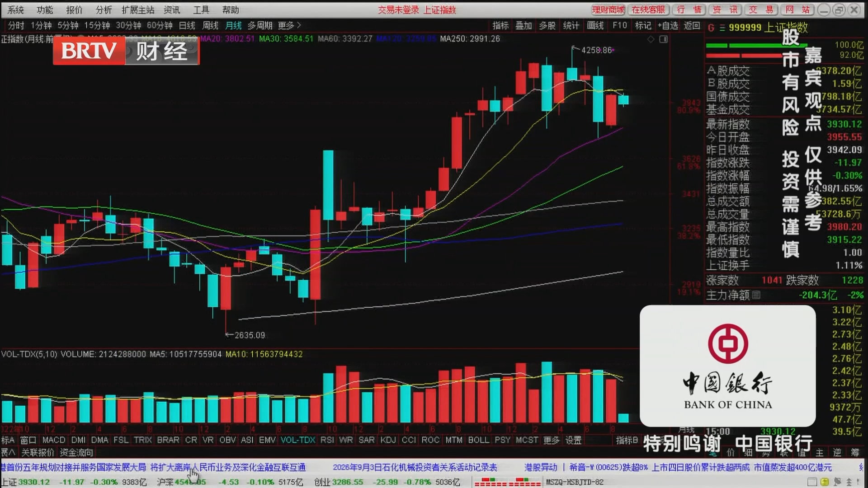Select the 15分钟 period
This screenshot has width=868, height=488.
97,26
